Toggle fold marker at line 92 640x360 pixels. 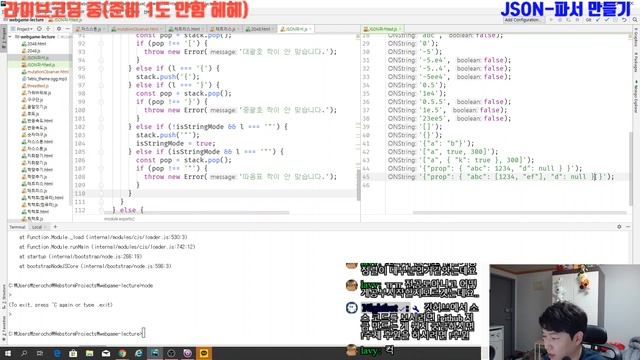tap(101, 43)
